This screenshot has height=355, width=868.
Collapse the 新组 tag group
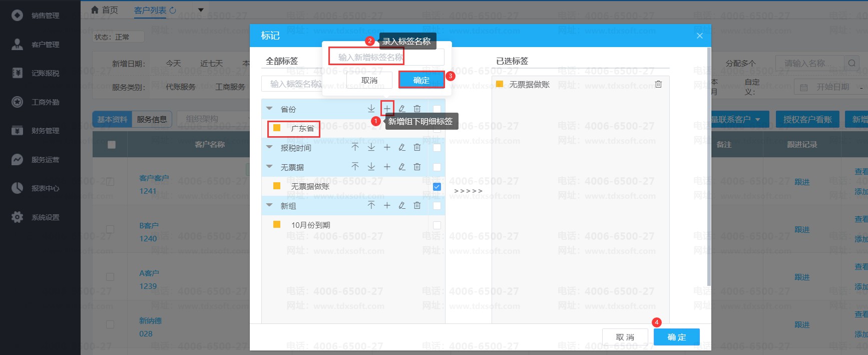[269, 205]
